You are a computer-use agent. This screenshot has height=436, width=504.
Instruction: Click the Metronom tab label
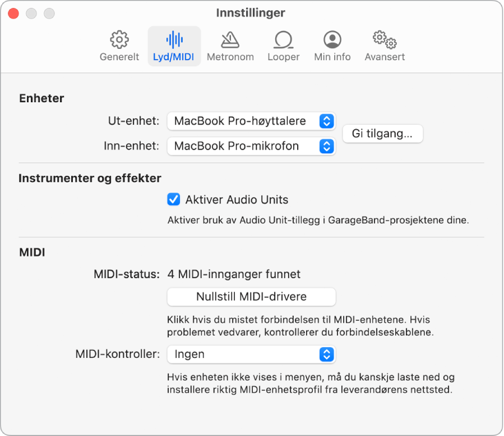click(230, 57)
